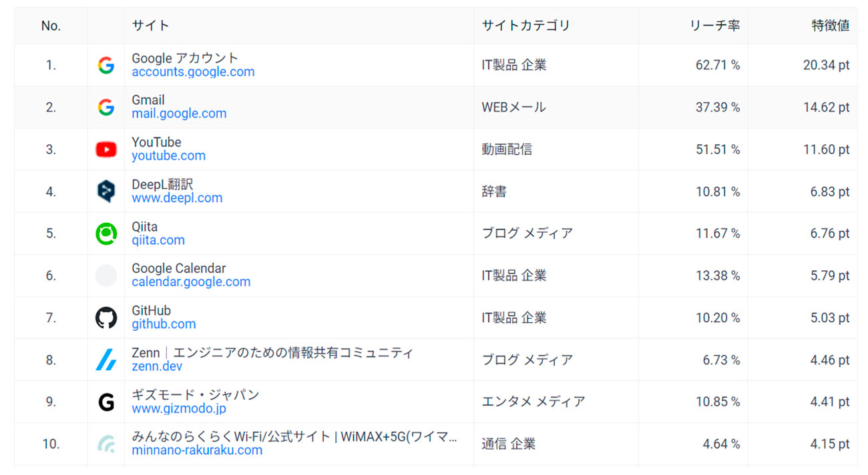This screenshot has height=475, width=868.
Task: Click the blank Google Calendar icon placeholder
Action: pos(105,276)
